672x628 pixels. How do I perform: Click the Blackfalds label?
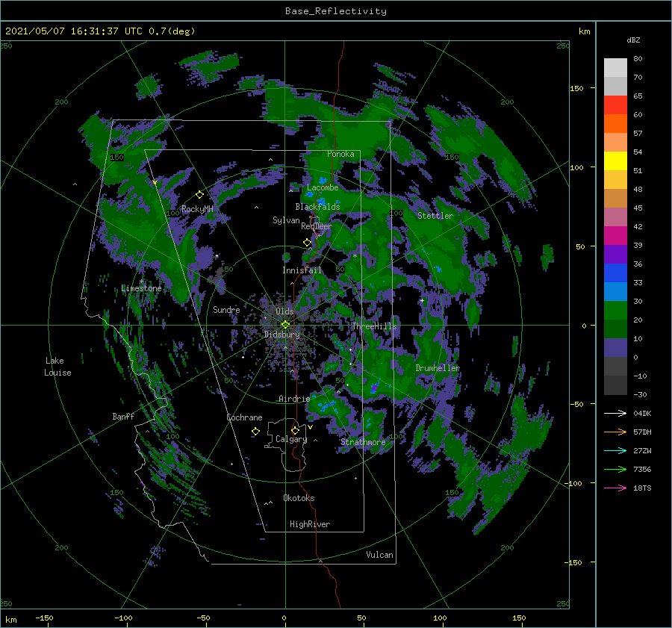[x=317, y=207]
